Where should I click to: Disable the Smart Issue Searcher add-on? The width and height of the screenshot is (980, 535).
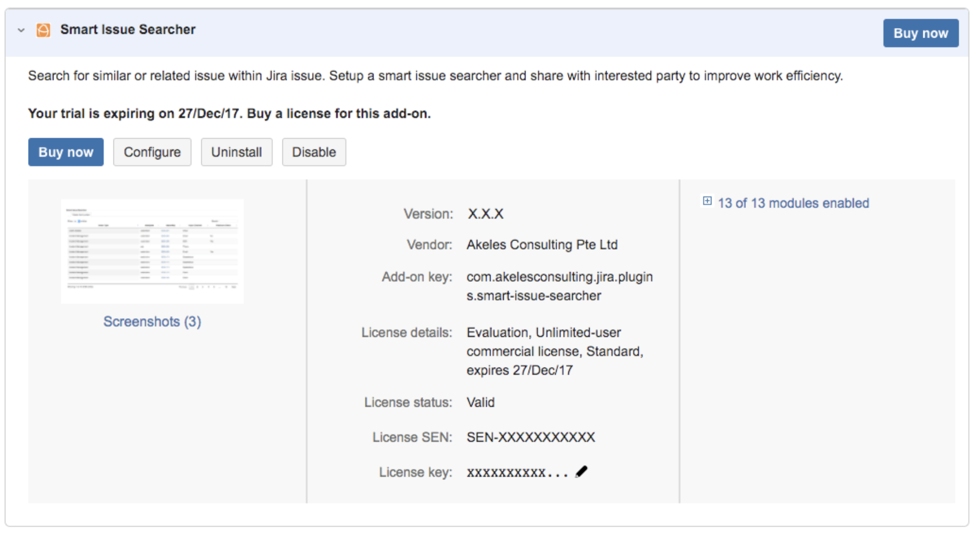pos(314,152)
